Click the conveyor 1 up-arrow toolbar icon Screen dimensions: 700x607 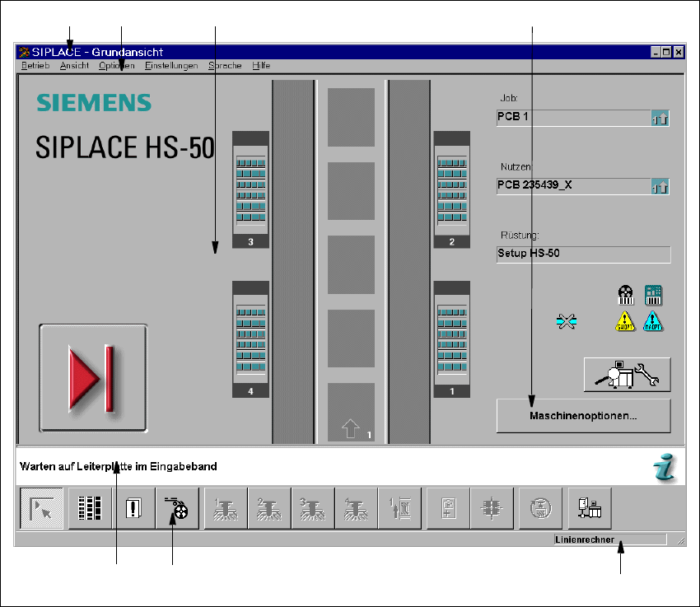tap(399, 508)
